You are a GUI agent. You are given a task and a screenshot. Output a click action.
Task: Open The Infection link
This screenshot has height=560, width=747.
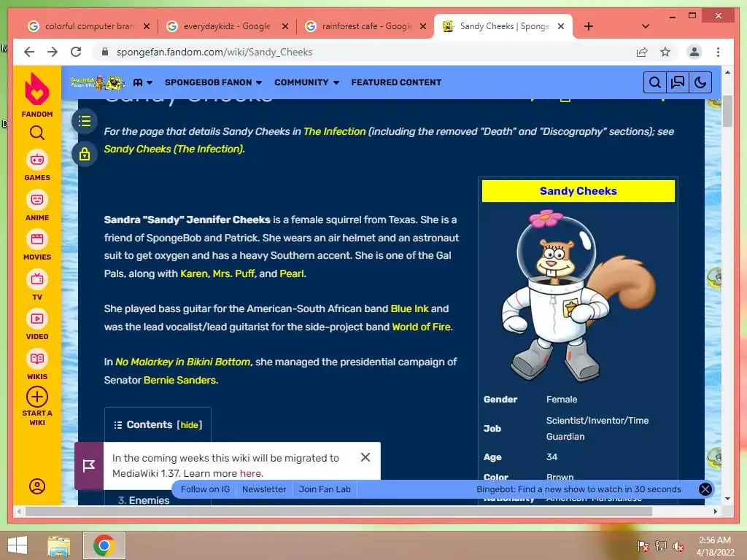tap(334, 131)
